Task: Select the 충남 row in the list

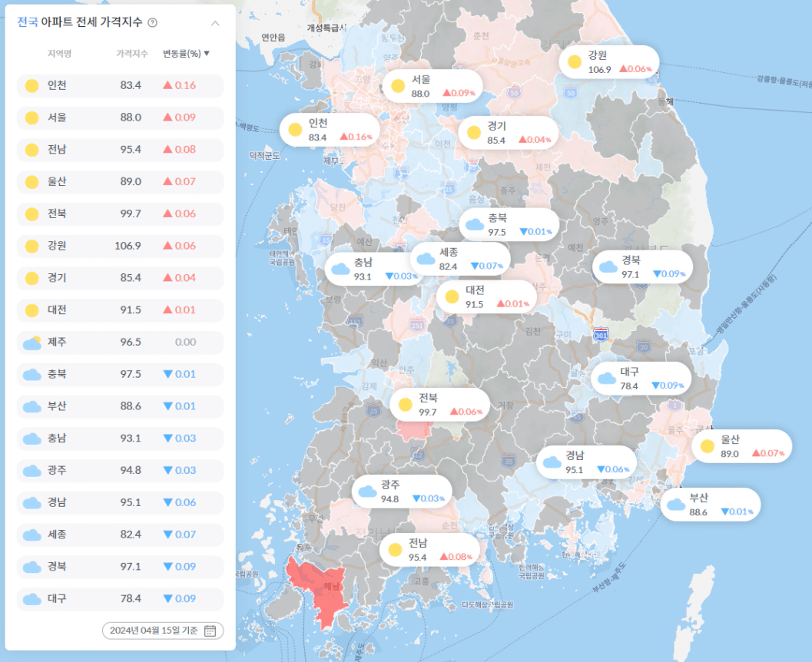Action: click(121, 439)
